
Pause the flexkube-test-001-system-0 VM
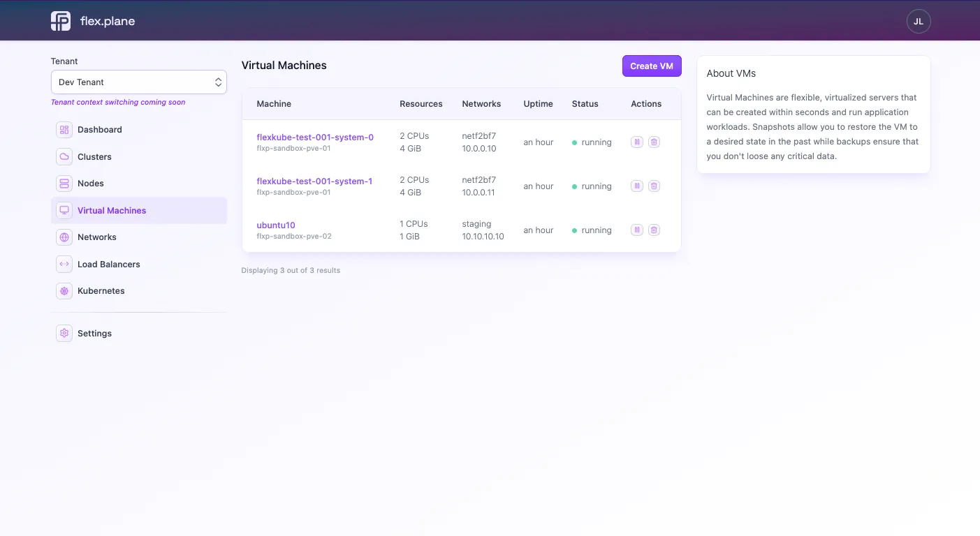(637, 142)
